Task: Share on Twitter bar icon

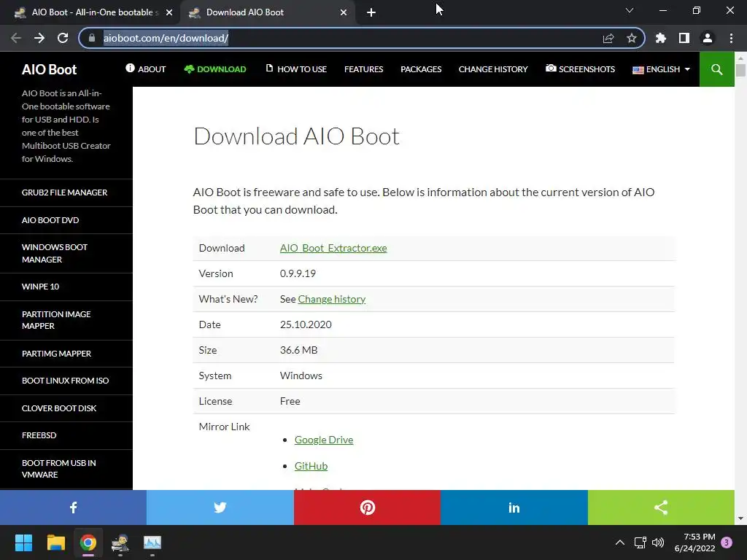Action: coord(220,507)
